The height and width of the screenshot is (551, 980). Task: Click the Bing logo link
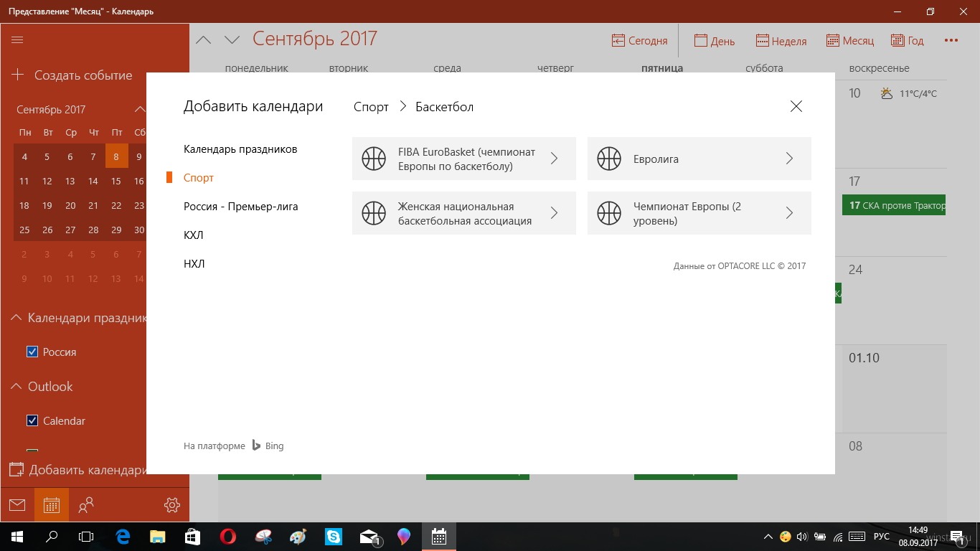268,446
